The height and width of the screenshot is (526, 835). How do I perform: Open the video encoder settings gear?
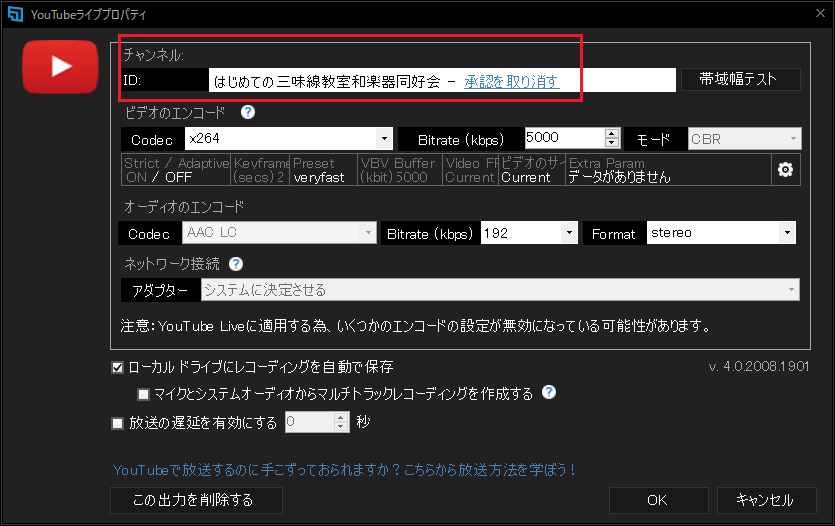point(785,170)
